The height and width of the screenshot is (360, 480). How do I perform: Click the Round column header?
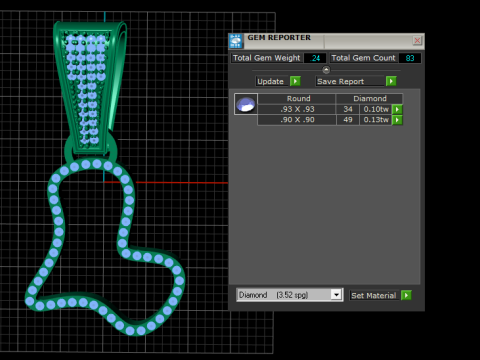[x=297, y=99]
